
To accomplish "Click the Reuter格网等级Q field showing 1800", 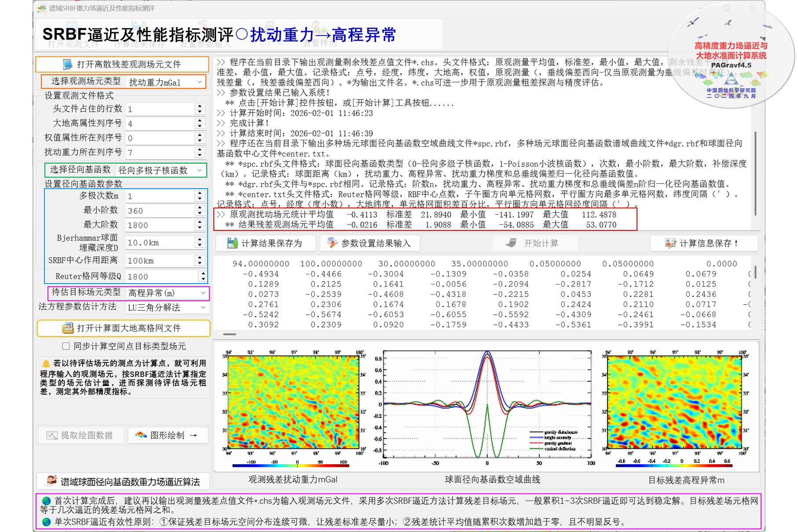I will point(162,277).
